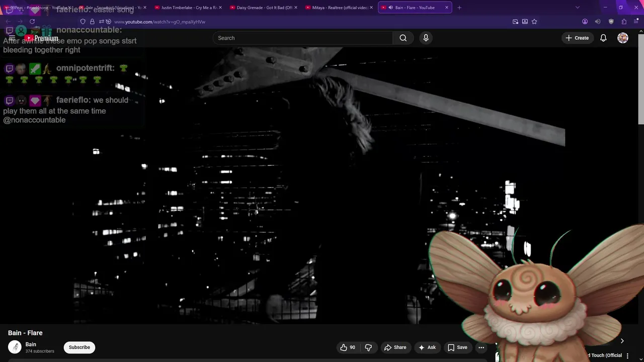The image size is (644, 362).
Task: View site security padlock info
Action: (92, 22)
